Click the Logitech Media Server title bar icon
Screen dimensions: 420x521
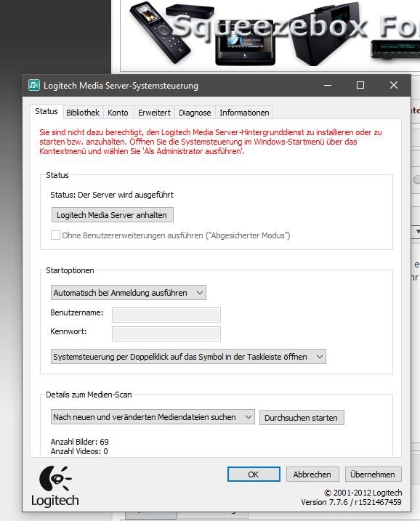34,86
